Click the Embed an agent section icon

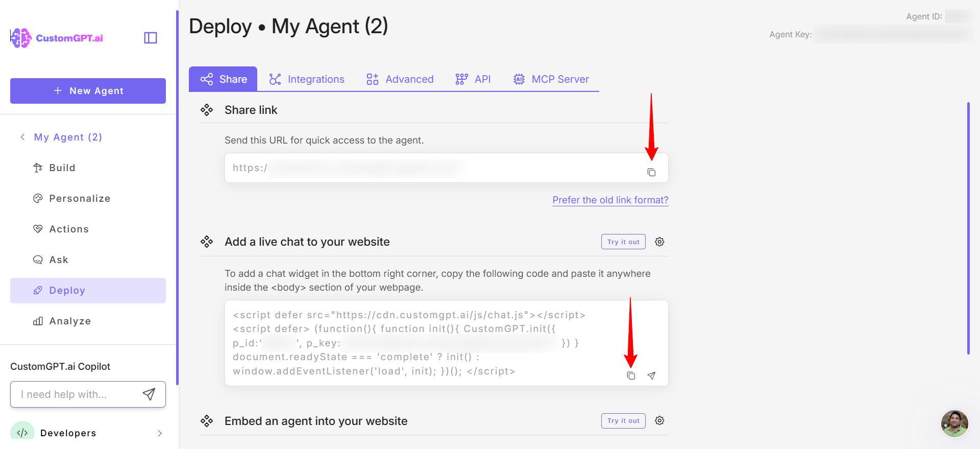(x=207, y=421)
